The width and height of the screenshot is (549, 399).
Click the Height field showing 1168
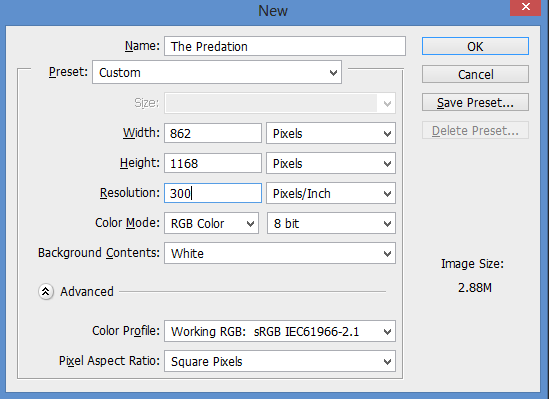pyautogui.click(x=213, y=163)
